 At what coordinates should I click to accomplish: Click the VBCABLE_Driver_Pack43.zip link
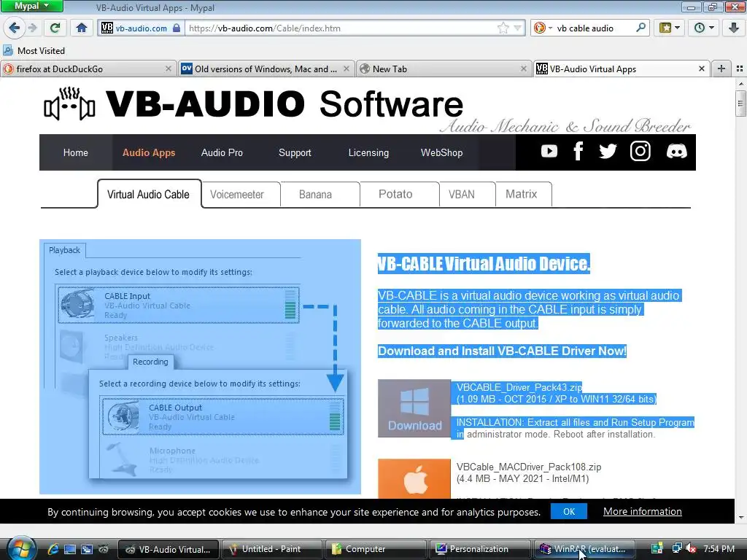pyautogui.click(x=519, y=387)
